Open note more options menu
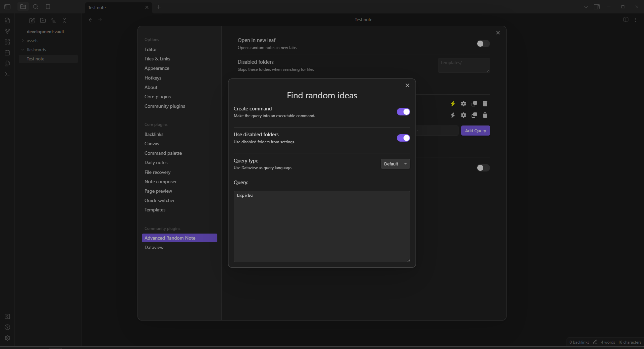Screen dimensions: 644x349 click(x=635, y=20)
